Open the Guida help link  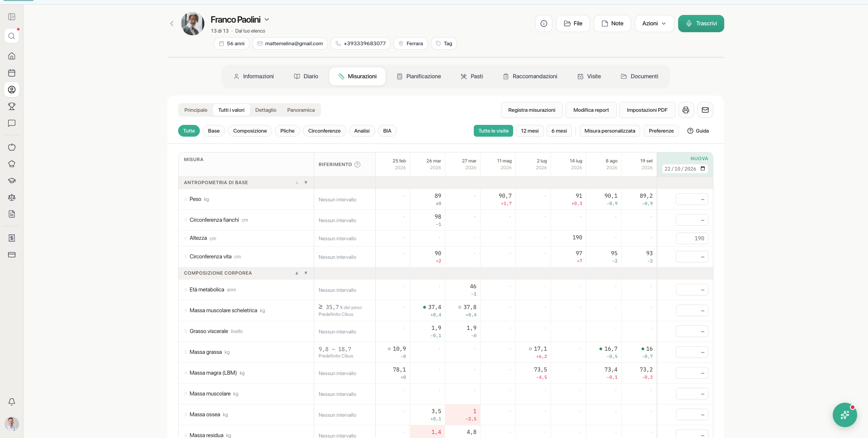698,131
